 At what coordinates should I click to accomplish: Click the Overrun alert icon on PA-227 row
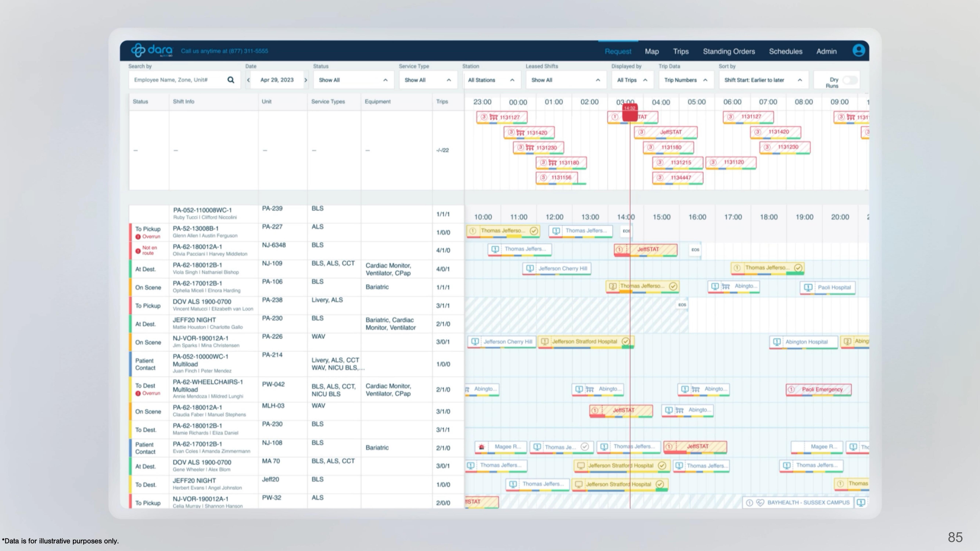[138, 237]
